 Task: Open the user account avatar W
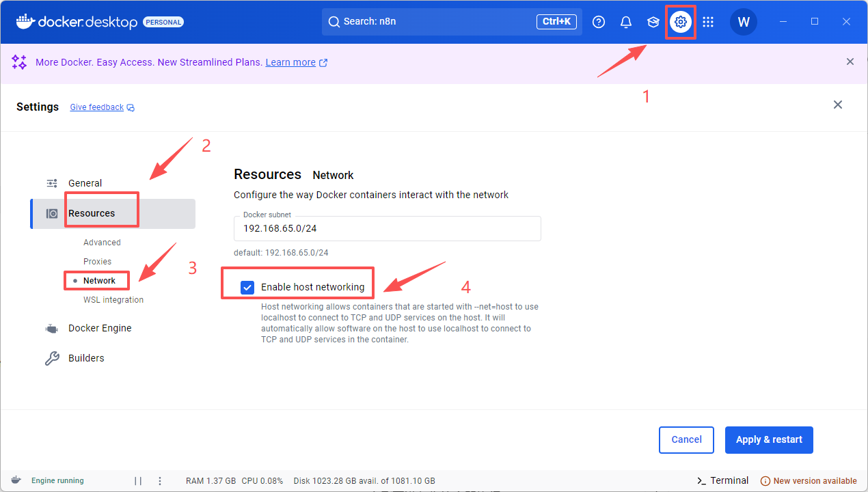pos(744,22)
